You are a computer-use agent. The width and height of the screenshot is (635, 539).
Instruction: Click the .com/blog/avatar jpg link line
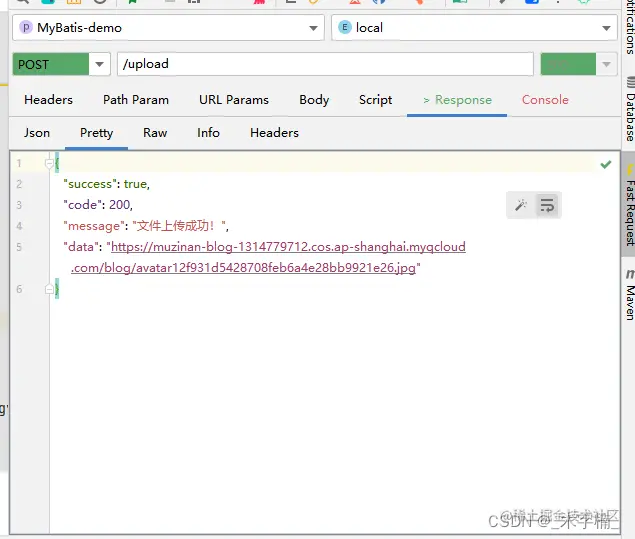point(243,268)
